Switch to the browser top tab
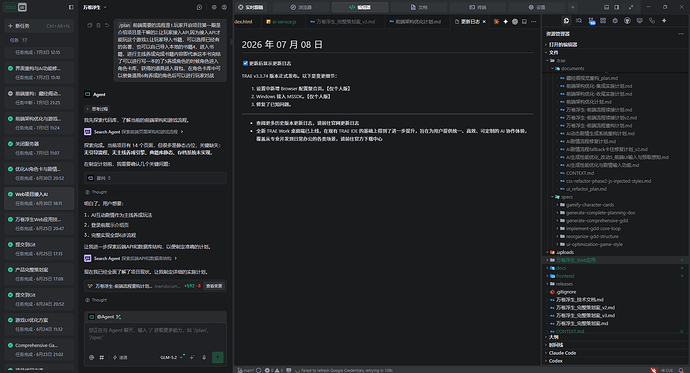The height and width of the screenshot is (373, 690). [301, 7]
